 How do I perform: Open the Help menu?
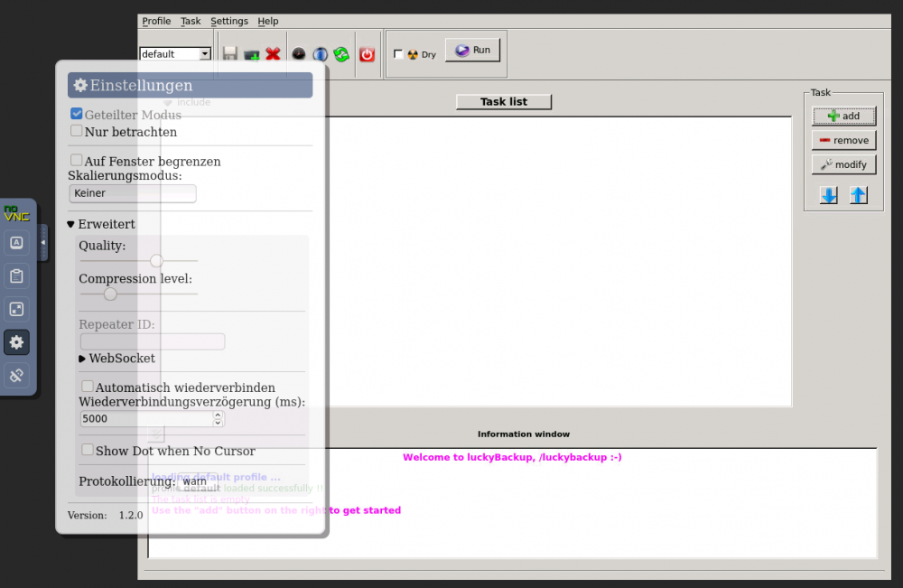268,21
